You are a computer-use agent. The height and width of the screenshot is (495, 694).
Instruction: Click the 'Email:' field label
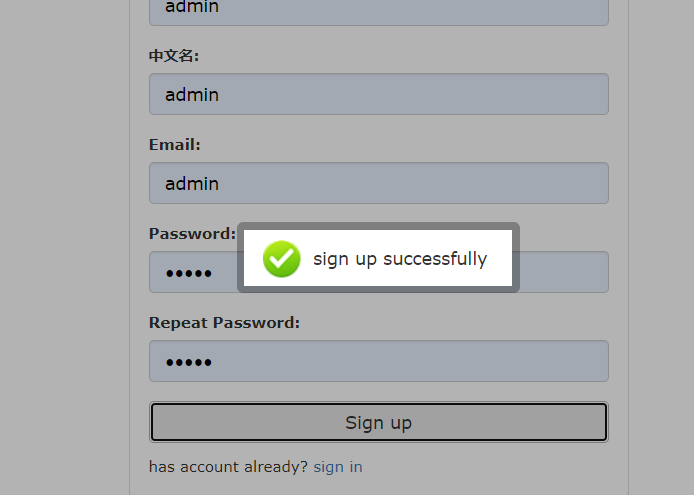click(175, 145)
